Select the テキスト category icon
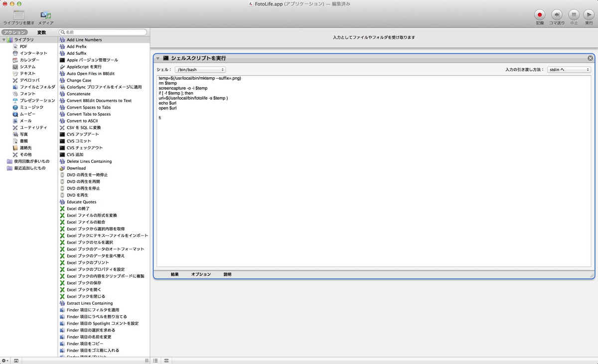 click(15, 73)
